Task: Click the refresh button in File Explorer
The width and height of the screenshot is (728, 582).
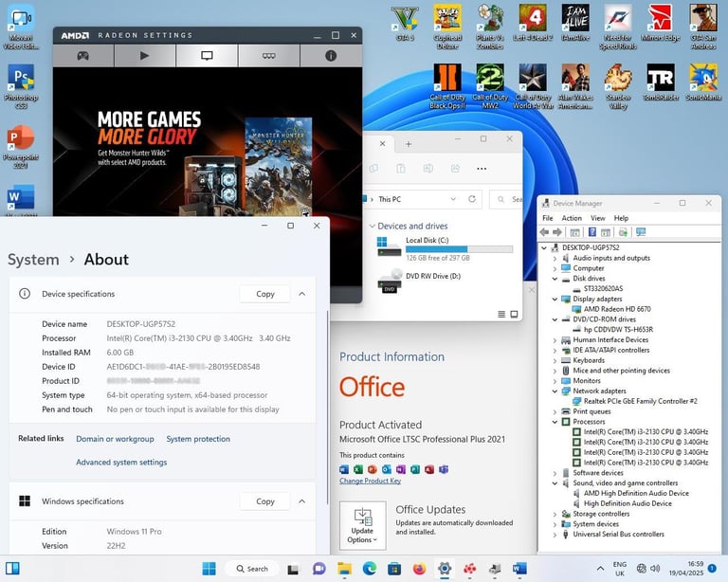Action: [x=472, y=199]
